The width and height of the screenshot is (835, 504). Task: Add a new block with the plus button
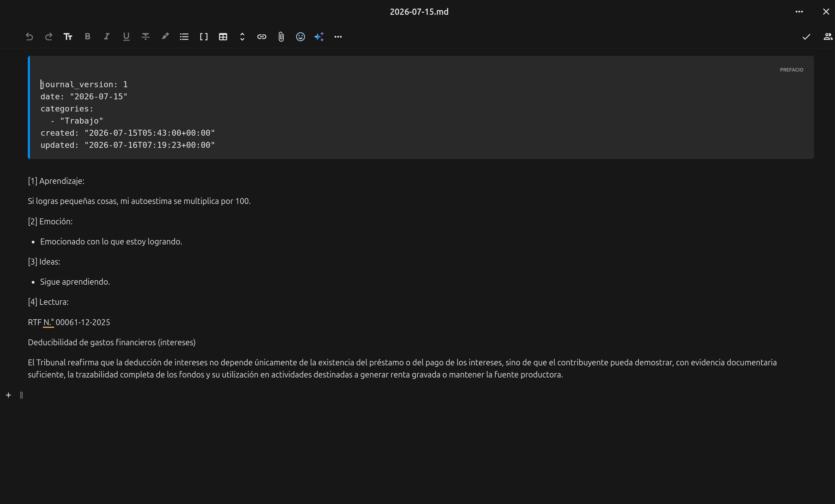pyautogui.click(x=9, y=395)
